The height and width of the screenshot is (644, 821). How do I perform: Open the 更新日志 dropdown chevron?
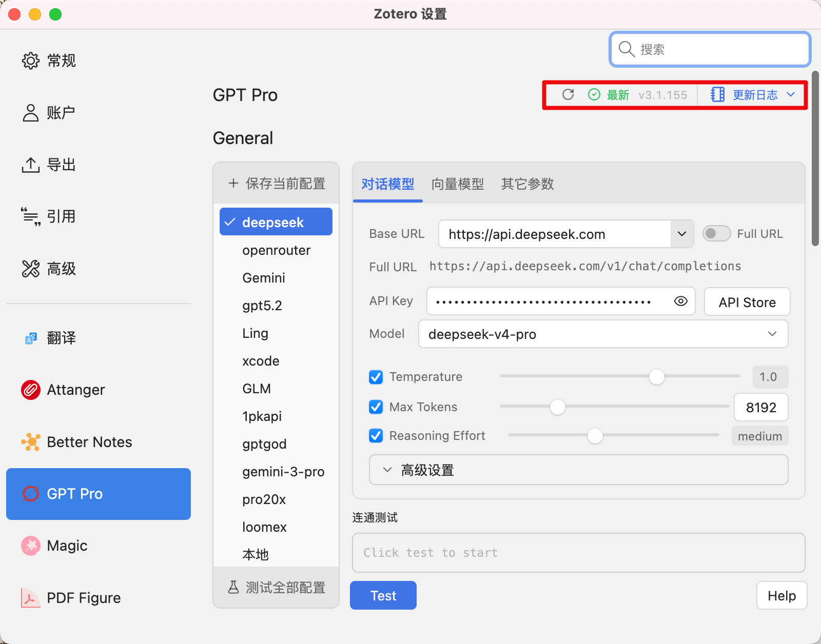point(791,94)
